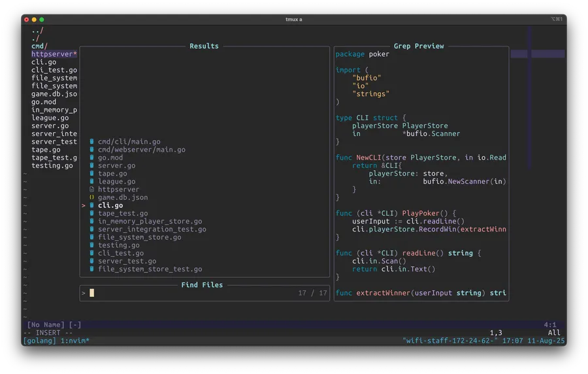
Task: Select highlighted cli.go result entry
Action: tap(110, 205)
